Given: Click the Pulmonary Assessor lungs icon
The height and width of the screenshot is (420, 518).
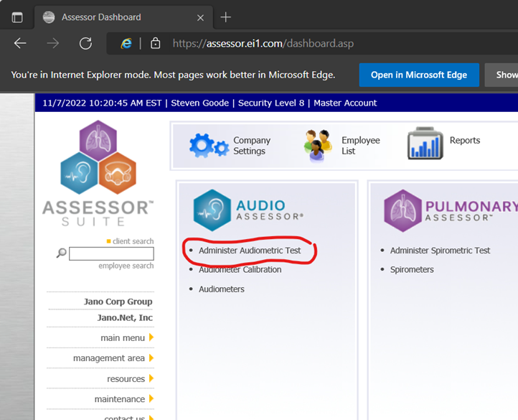Looking at the screenshot, I should (x=402, y=210).
